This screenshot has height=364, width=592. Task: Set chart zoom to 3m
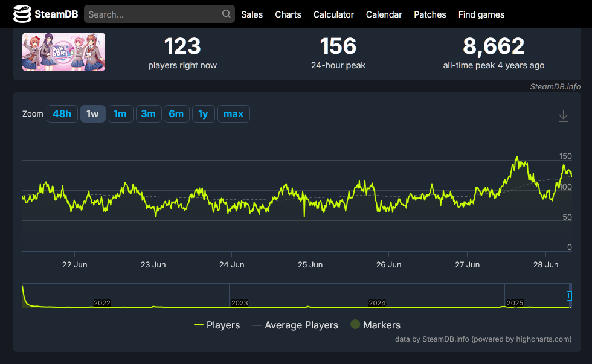(x=149, y=114)
